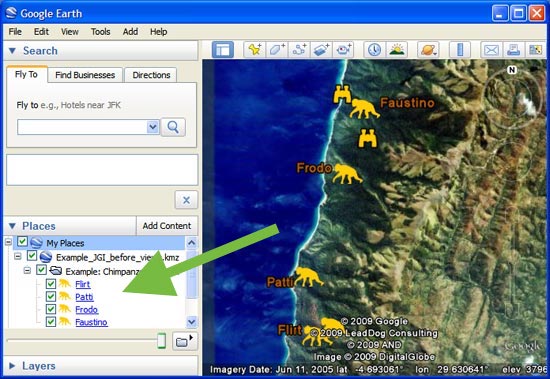Collapse the Search panel triangle

pos(12,51)
